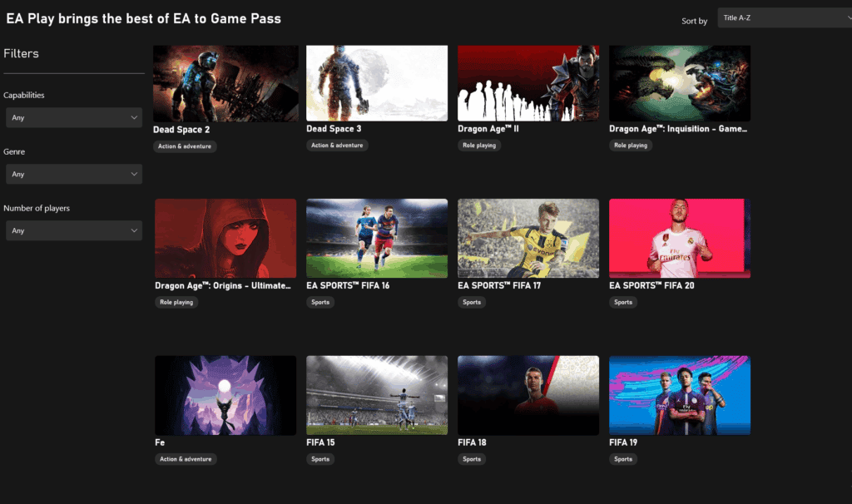This screenshot has height=504, width=852.
Task: Open the Dragon Age II cover art
Action: coord(528,83)
